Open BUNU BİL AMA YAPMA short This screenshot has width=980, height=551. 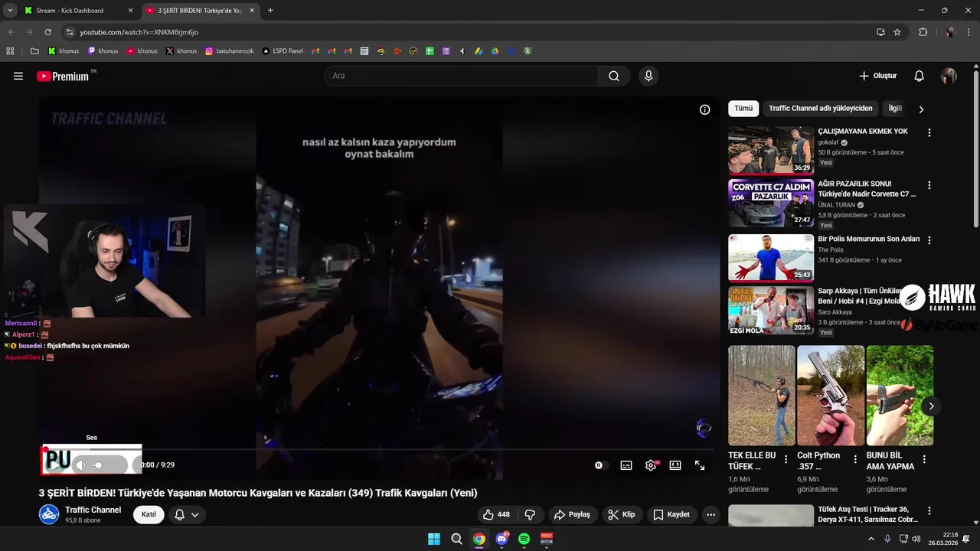point(900,395)
